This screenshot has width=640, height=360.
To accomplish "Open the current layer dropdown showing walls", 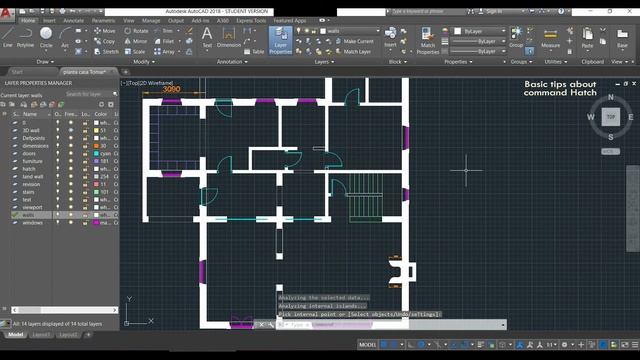I will 350,31.
